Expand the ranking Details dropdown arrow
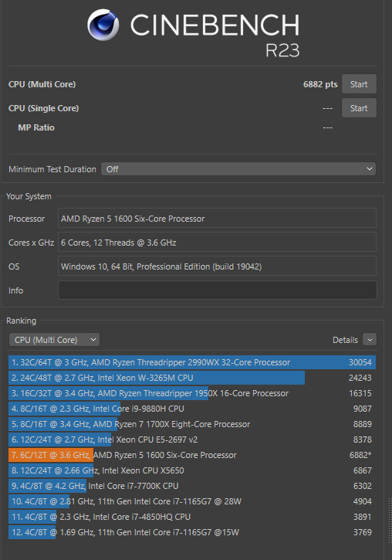The height and width of the screenshot is (560, 392). point(370,340)
